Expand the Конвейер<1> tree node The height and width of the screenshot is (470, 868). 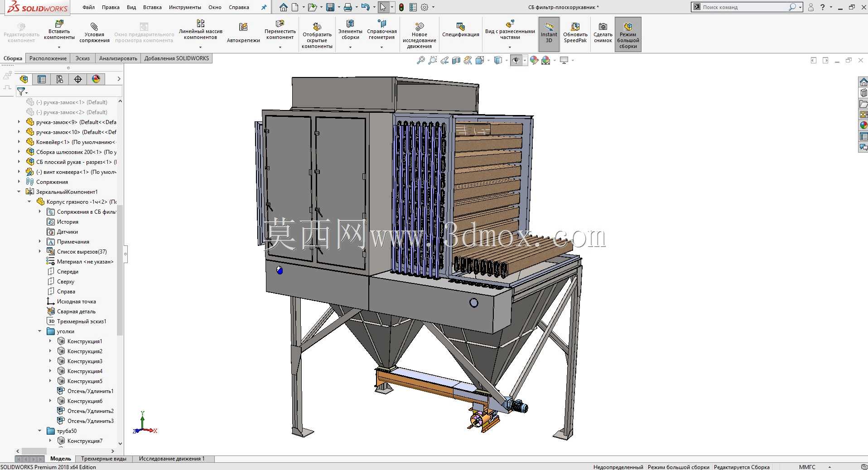tap(19, 142)
